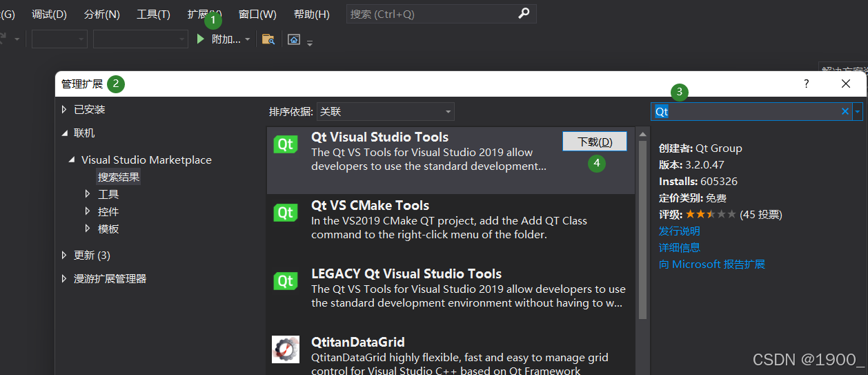Open the Find in Files folder icon
Viewport: 868px width, 375px height.
point(268,39)
